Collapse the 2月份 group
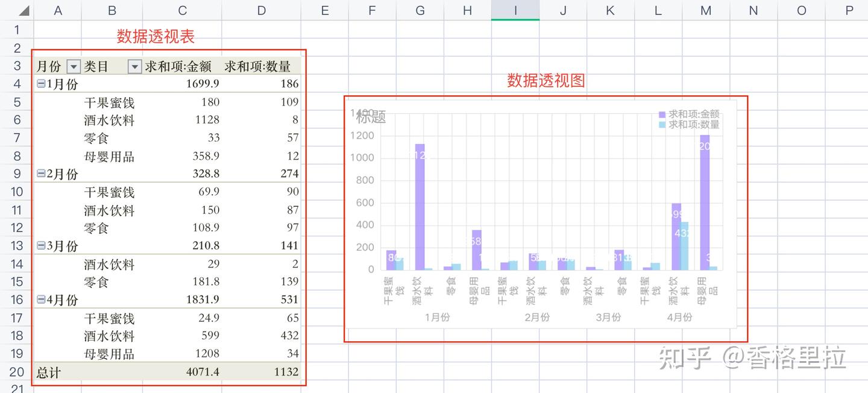The width and height of the screenshot is (868, 393). [x=41, y=174]
